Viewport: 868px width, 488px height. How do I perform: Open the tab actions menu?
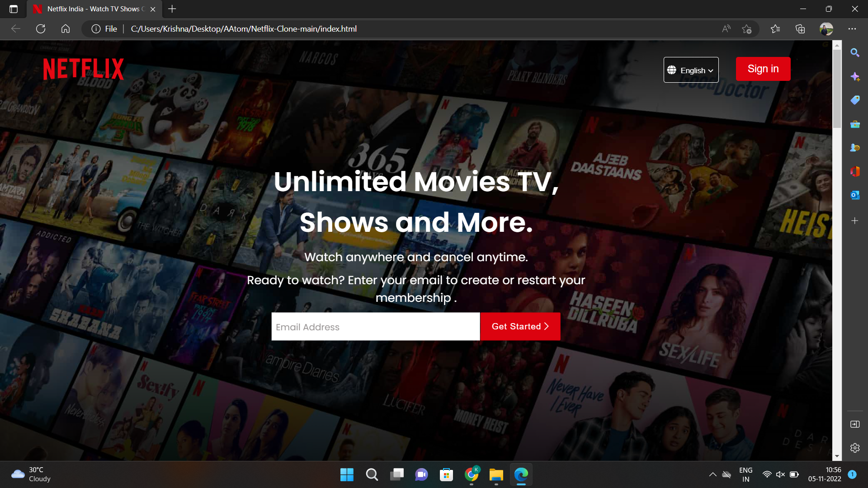[x=14, y=9]
